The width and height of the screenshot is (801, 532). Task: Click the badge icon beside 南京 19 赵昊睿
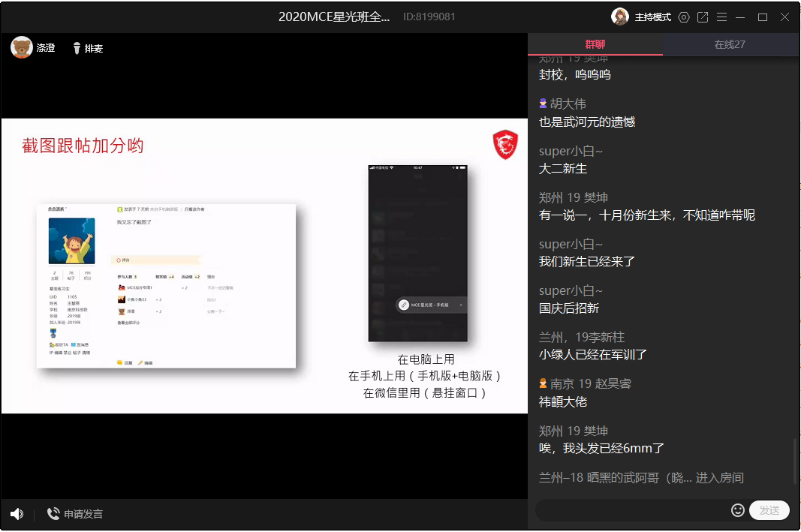click(x=543, y=383)
